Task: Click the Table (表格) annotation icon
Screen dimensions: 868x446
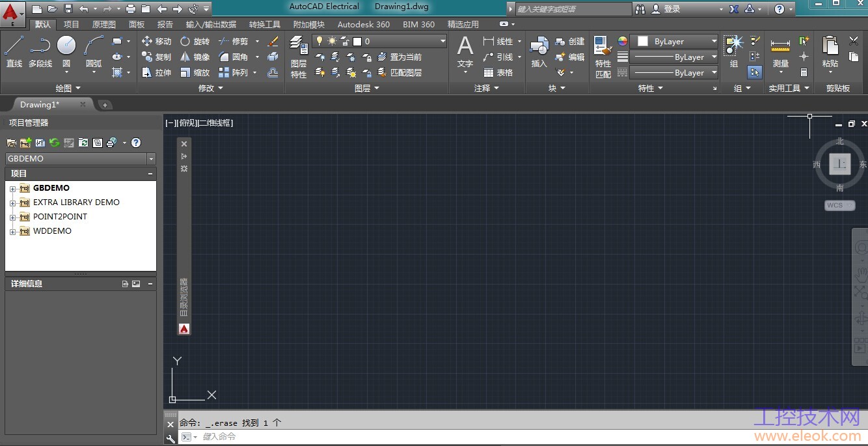Action: (498, 72)
